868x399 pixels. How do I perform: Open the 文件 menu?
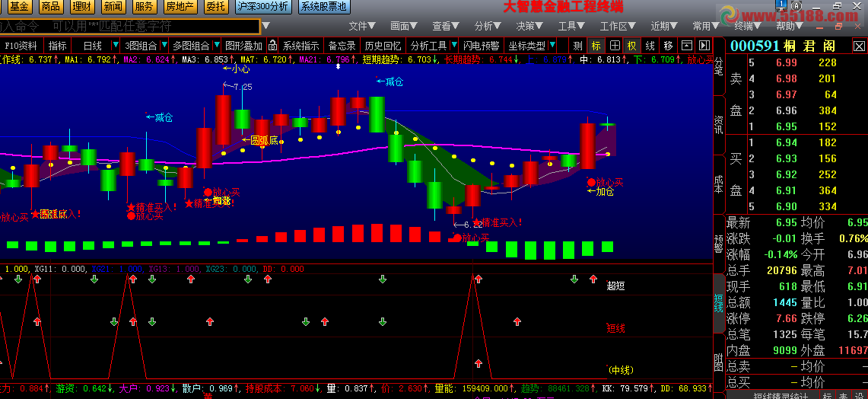pyautogui.click(x=363, y=26)
